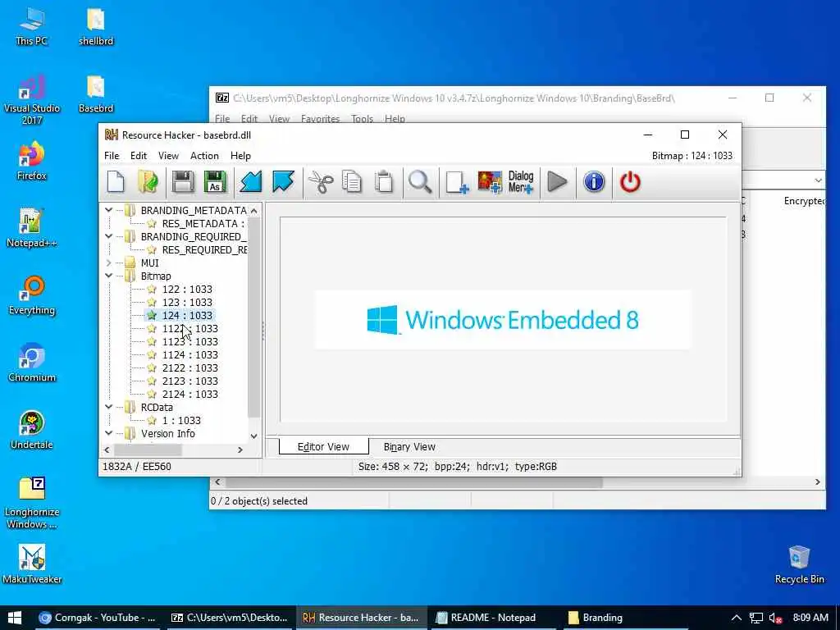This screenshot has height=630, width=840.
Task: Click the Add image resource icon
Action: coord(490,182)
